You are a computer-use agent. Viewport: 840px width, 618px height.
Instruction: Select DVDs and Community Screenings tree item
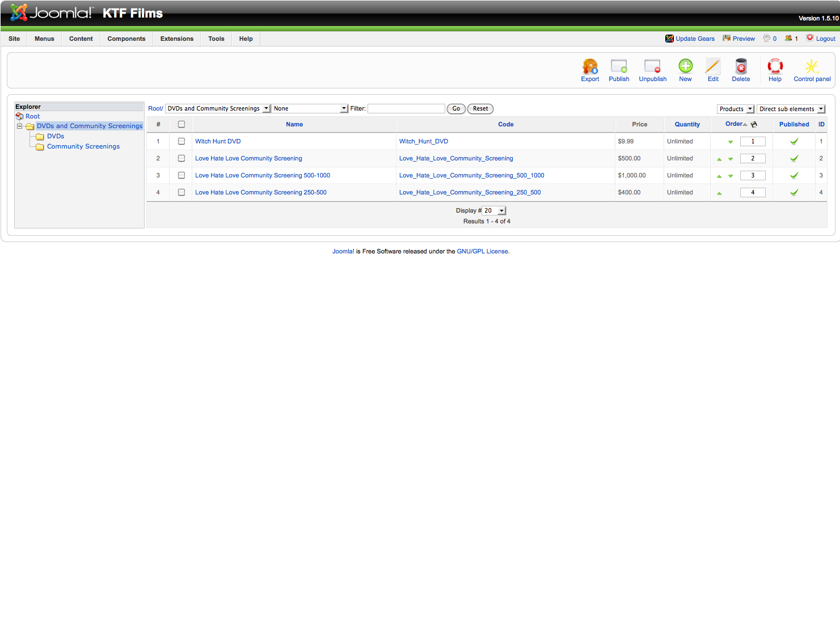tap(90, 126)
